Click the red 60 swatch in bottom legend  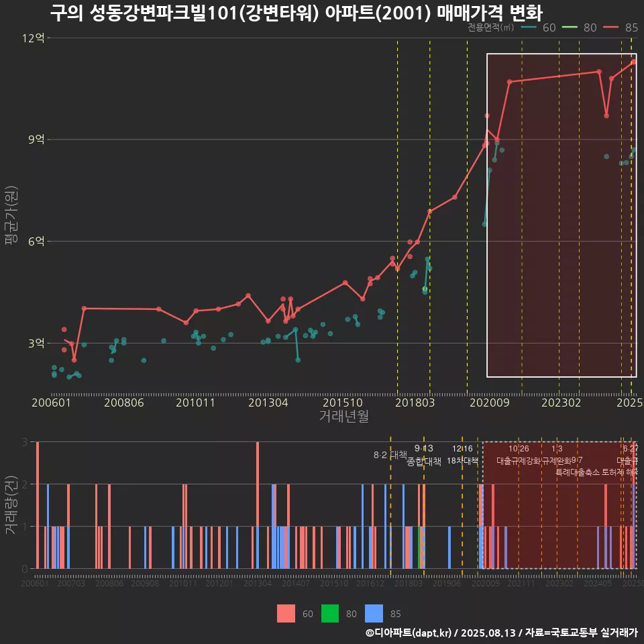click(286, 614)
